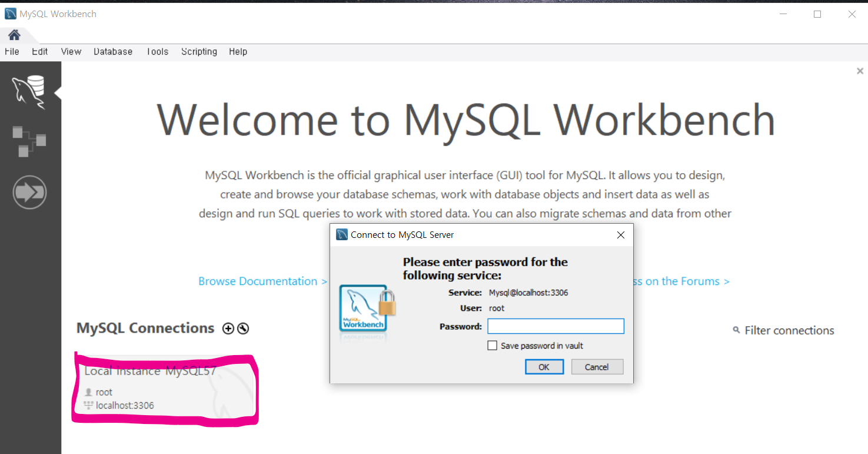The width and height of the screenshot is (868, 454).
Task: Click the Password input field
Action: coord(556,326)
